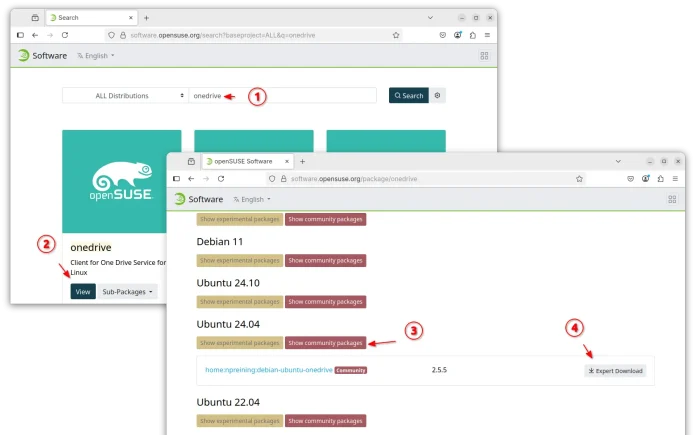This screenshot has height=435, width=700.
Task: Open search settings gear next to Search
Action: (x=438, y=96)
